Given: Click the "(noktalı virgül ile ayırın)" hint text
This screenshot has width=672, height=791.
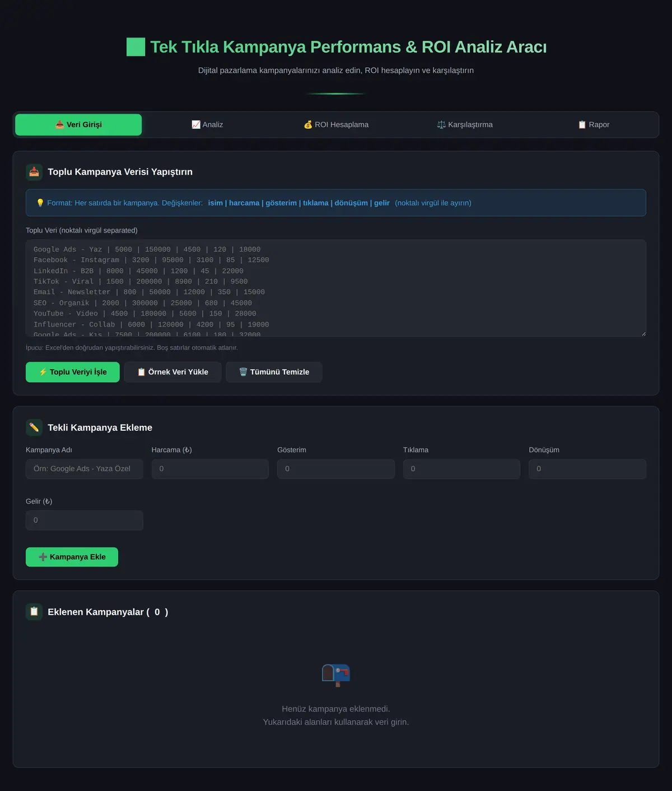Looking at the screenshot, I should point(433,203).
